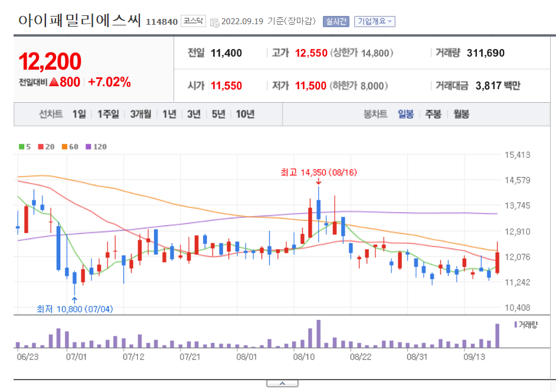Click the tall final volume bar
This screenshot has width=556, height=392.
click(x=497, y=335)
